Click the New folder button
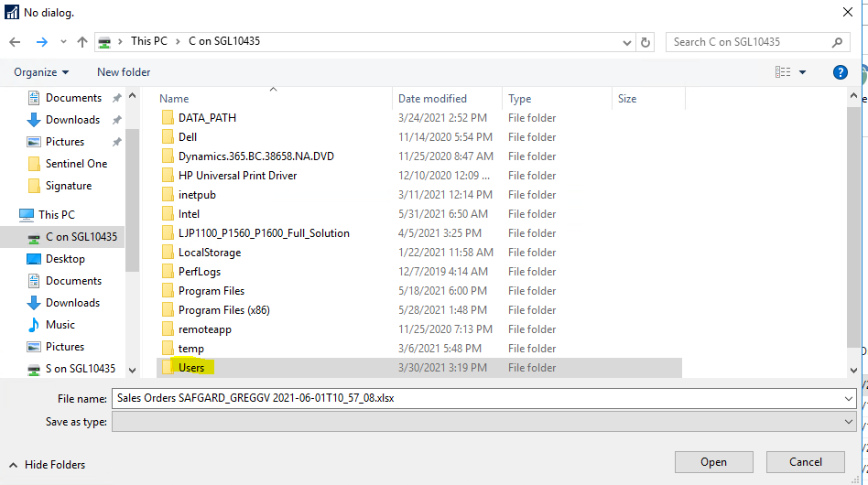868x485 pixels. 124,72
